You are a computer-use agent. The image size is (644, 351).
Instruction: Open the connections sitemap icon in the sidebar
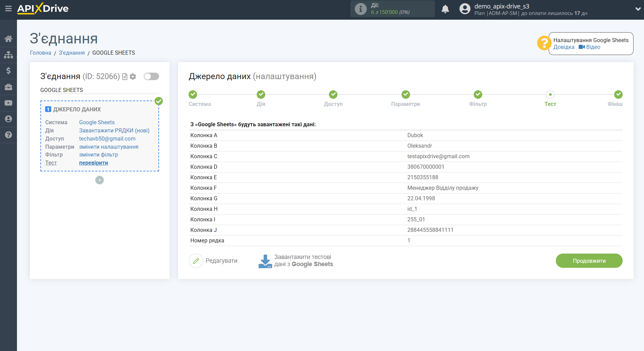tap(8, 55)
